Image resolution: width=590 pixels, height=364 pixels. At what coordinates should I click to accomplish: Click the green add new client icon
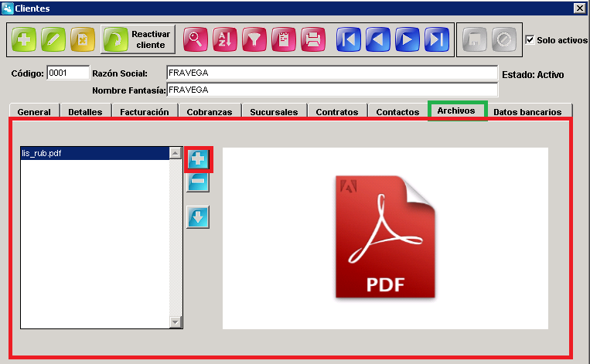[24, 39]
